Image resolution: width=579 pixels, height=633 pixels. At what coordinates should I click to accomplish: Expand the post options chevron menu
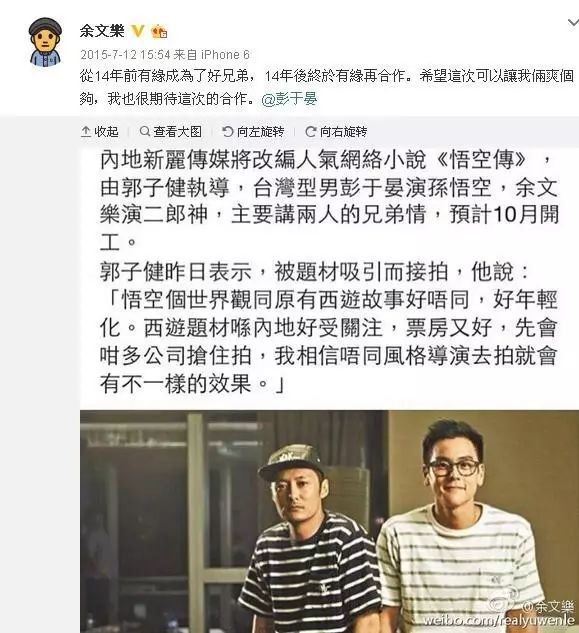click(573, 23)
